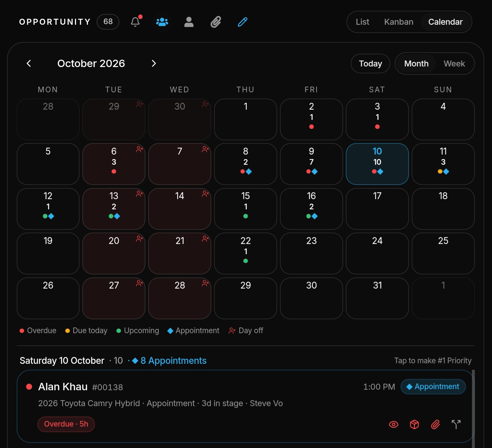Select October 2 day cell
This screenshot has width=492, height=448.
coord(311,119)
